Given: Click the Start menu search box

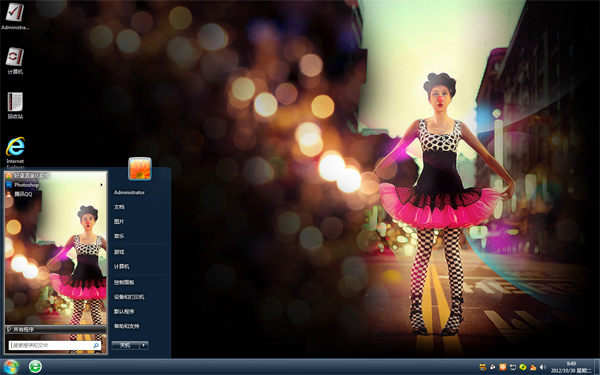Looking at the screenshot, I should 55,345.
